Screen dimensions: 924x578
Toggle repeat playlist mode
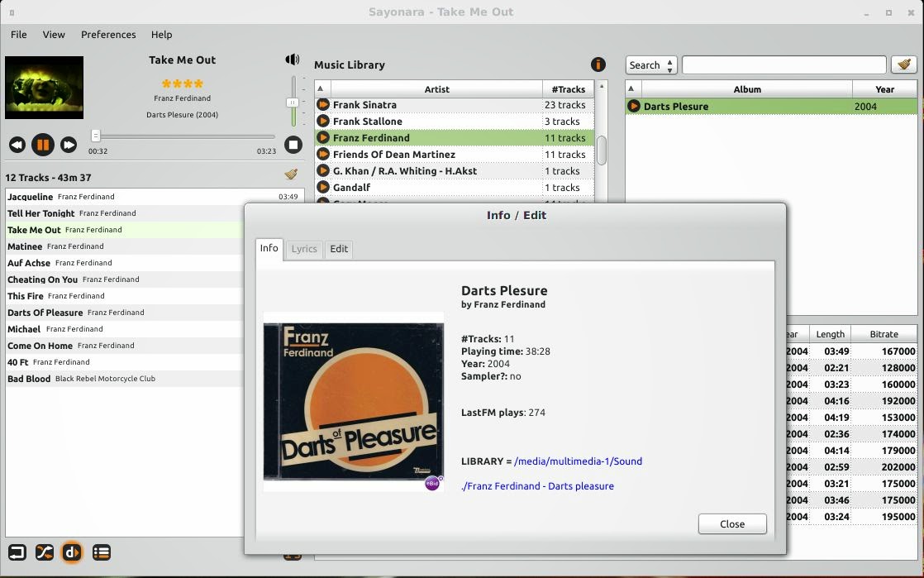click(17, 552)
